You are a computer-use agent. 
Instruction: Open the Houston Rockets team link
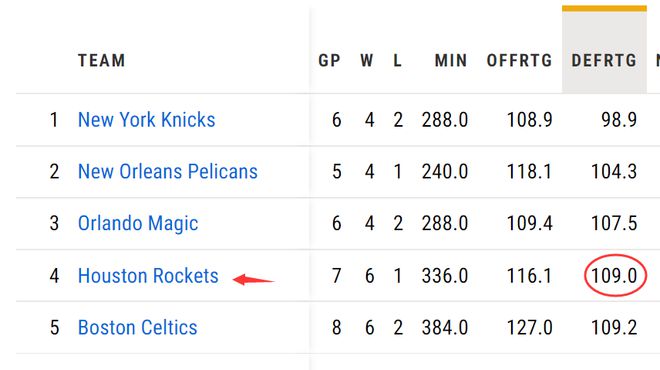148,276
